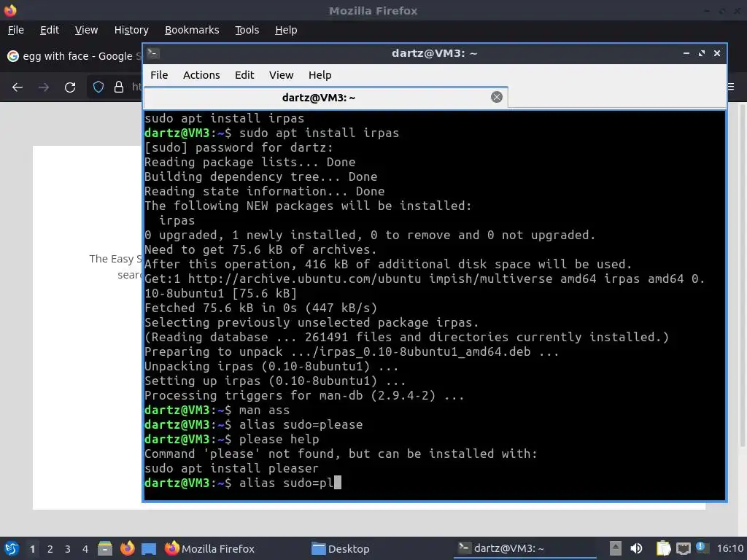Click the tracking protection shield icon
747x560 pixels.
98,87
